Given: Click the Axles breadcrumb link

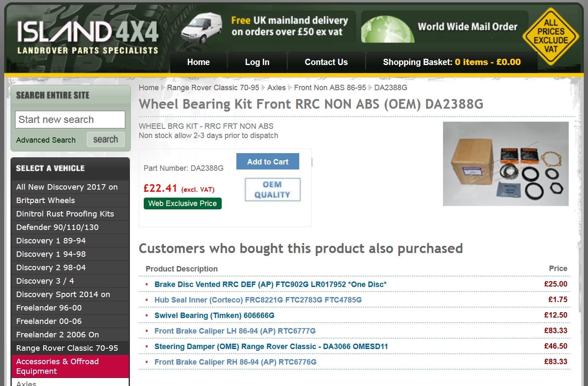Looking at the screenshot, I should pyautogui.click(x=276, y=88).
